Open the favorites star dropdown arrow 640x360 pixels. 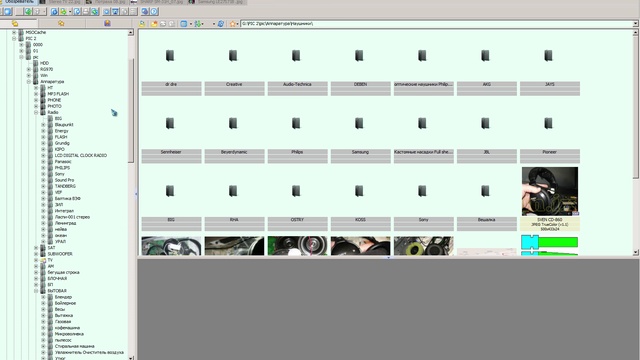238,24
